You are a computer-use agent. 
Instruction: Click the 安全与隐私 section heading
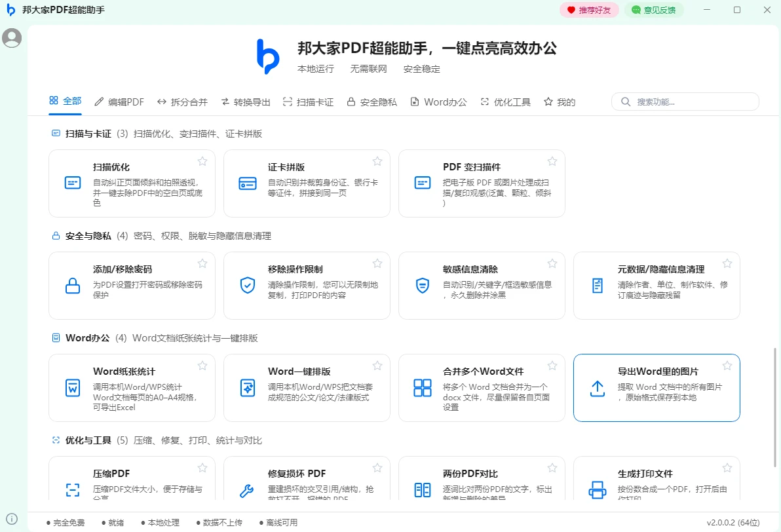pos(88,236)
